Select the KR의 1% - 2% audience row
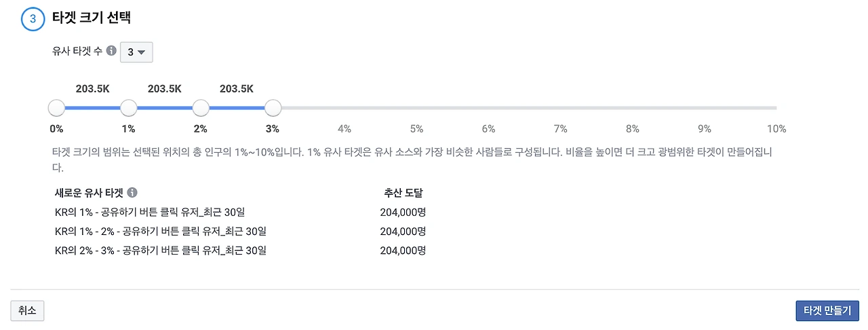This screenshot has height=330, width=868. point(161,231)
